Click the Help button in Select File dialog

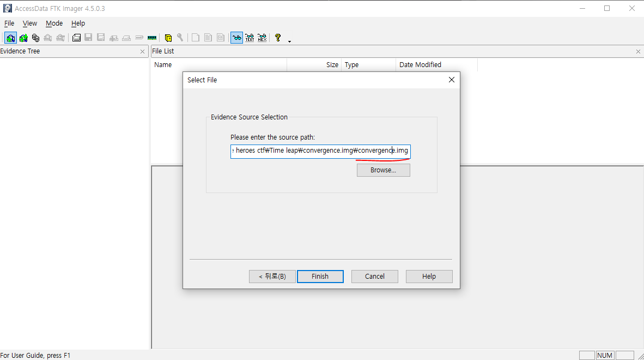pyautogui.click(x=429, y=277)
